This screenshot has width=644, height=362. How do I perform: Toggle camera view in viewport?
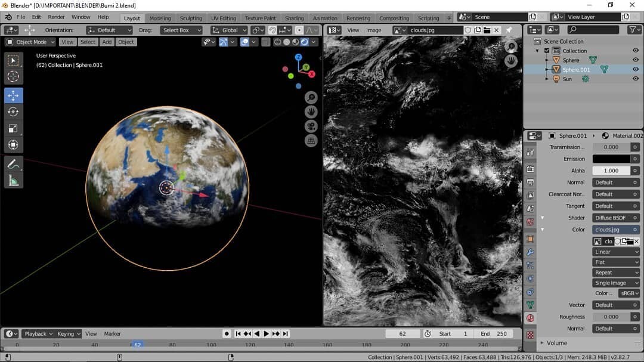(x=311, y=126)
